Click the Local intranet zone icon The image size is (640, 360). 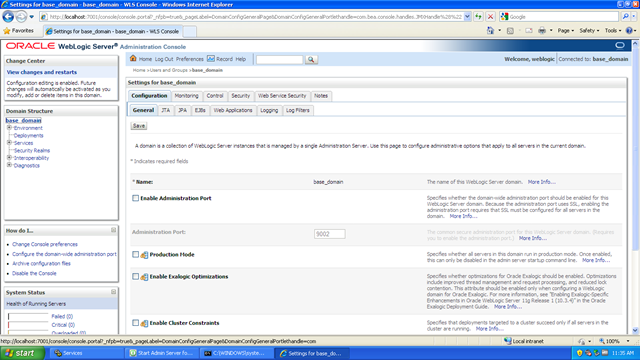[x=507, y=341]
